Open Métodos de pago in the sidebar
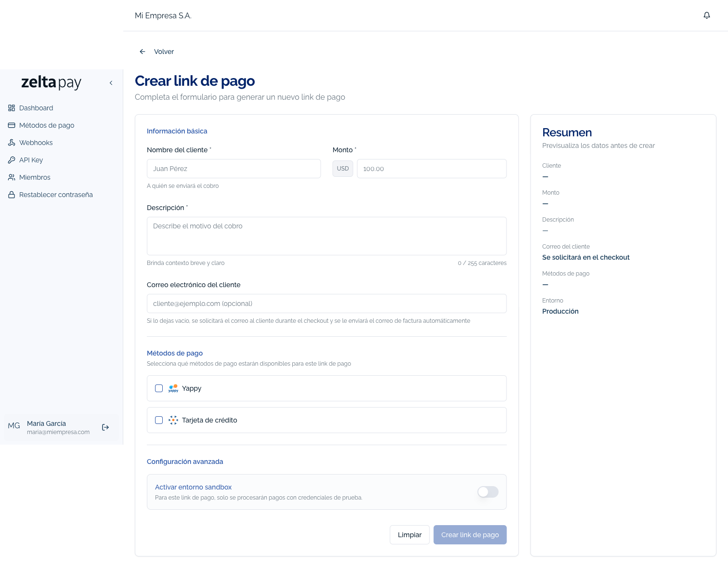Screen dimensions: 728x568 (47, 125)
